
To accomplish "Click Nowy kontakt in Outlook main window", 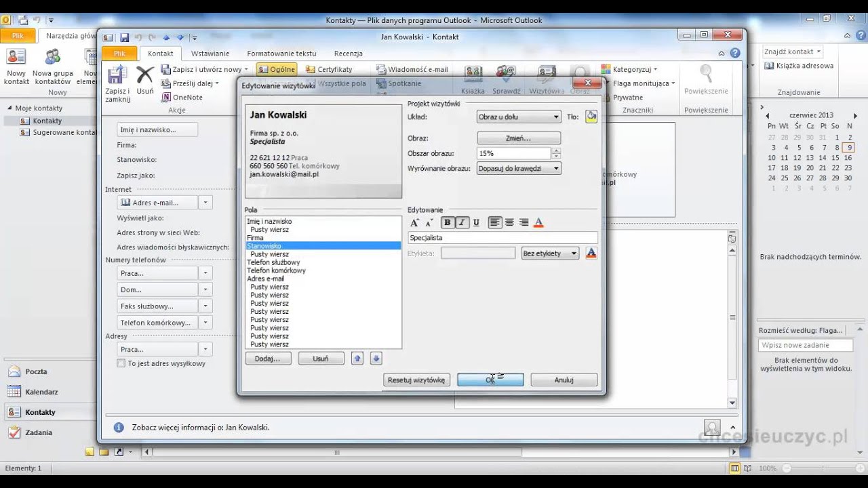I will coord(16,67).
